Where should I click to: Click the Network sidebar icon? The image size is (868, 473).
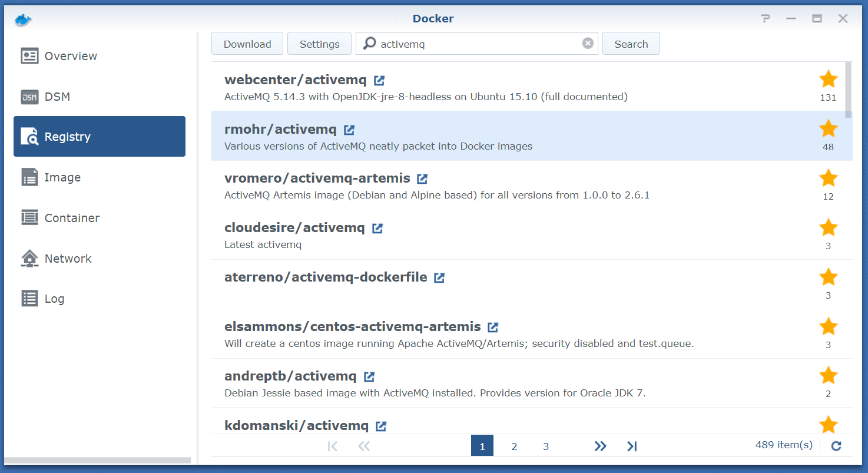pyautogui.click(x=29, y=258)
